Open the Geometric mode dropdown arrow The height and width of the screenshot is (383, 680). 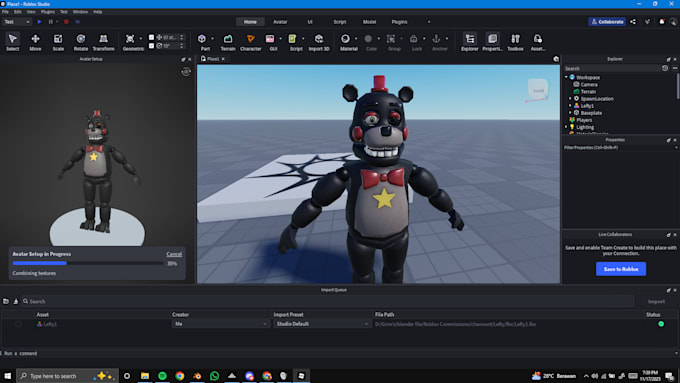point(141,39)
